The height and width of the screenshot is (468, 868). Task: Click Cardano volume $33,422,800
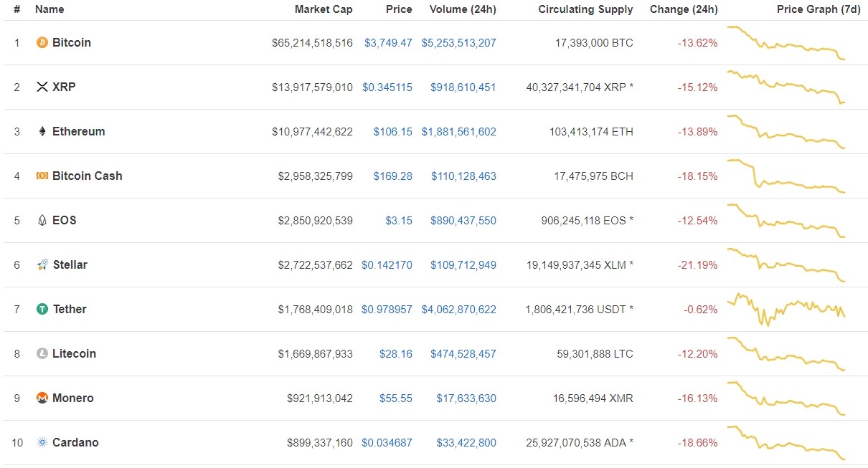pos(466,443)
